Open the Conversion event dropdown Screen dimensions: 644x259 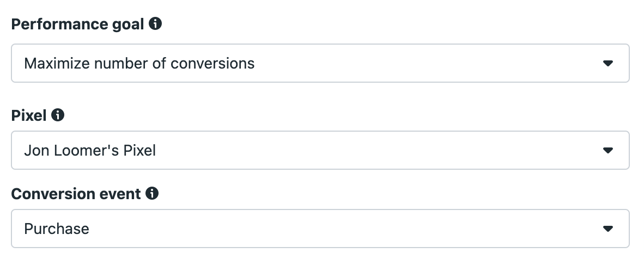pos(320,229)
